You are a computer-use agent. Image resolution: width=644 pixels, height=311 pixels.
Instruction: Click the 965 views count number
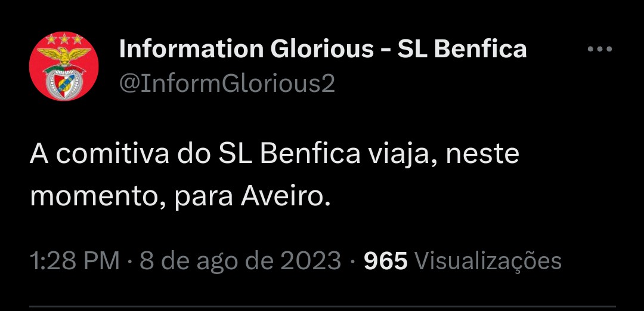tap(386, 261)
